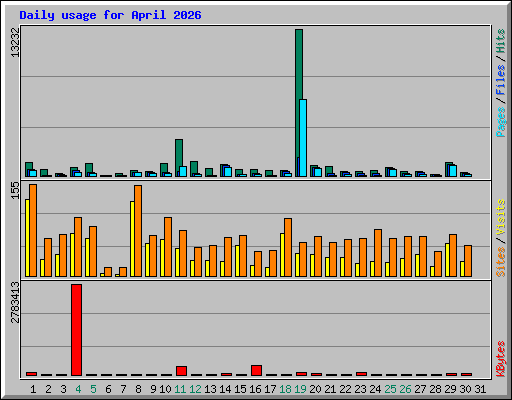Click day label 22 on the x-axis

pyautogui.click(x=345, y=389)
